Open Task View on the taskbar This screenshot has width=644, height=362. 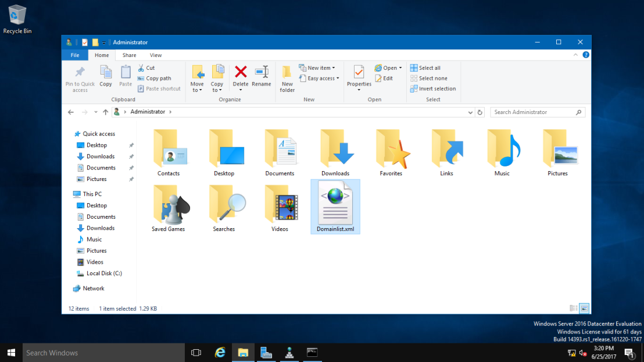pos(196,353)
